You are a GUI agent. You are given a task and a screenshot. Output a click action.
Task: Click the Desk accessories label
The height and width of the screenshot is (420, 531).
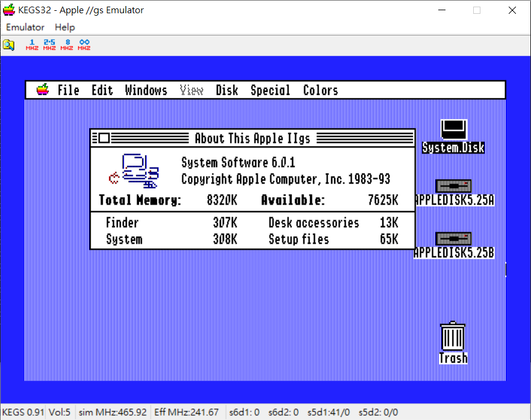tap(314, 223)
